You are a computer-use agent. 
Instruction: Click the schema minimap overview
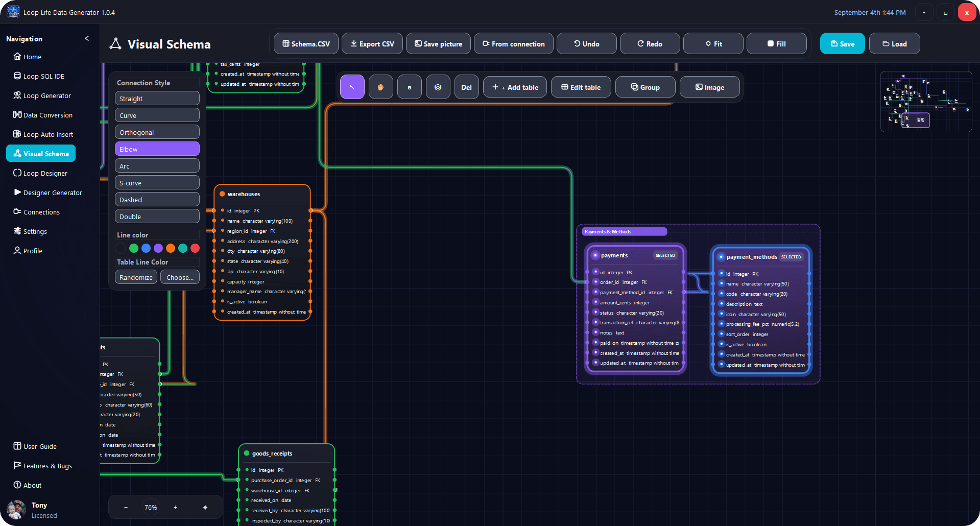pyautogui.click(x=926, y=102)
